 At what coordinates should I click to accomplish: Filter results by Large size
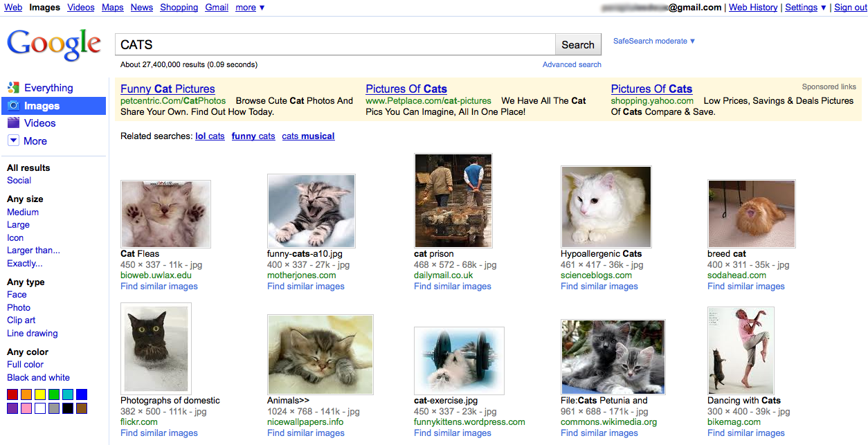[18, 224]
